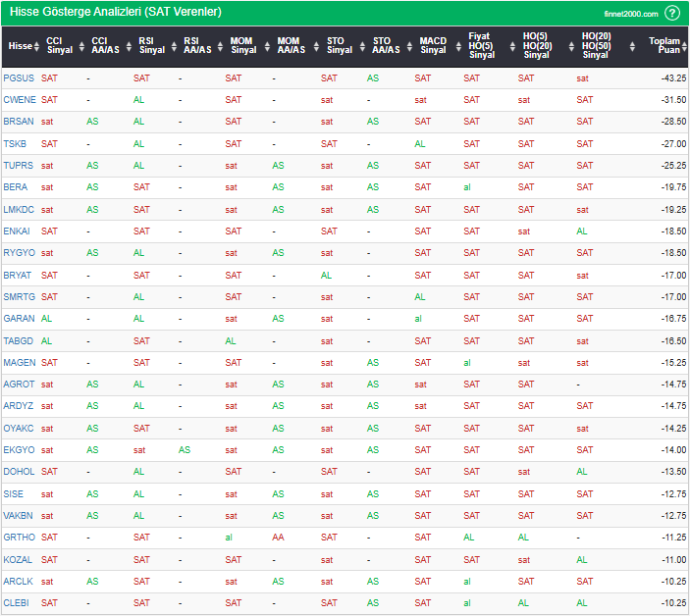Open CWENE stock link
Viewport: 690px width, 616px height.
click(20, 100)
